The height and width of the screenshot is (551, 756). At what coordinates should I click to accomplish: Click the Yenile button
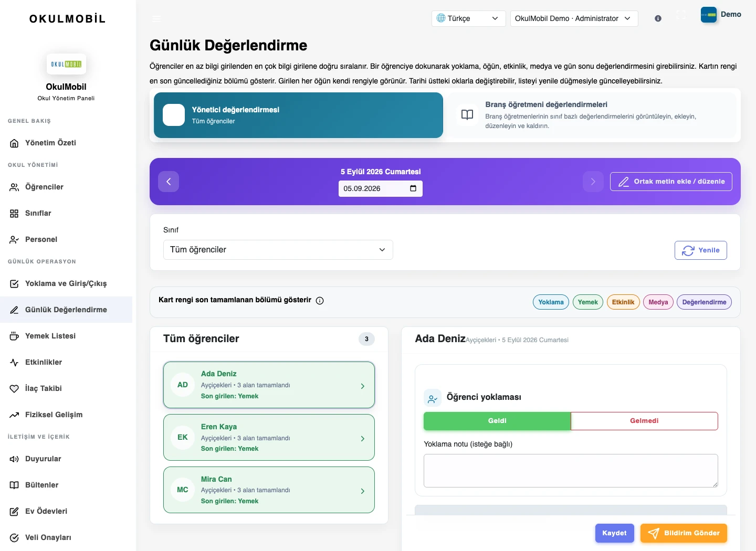tap(701, 250)
